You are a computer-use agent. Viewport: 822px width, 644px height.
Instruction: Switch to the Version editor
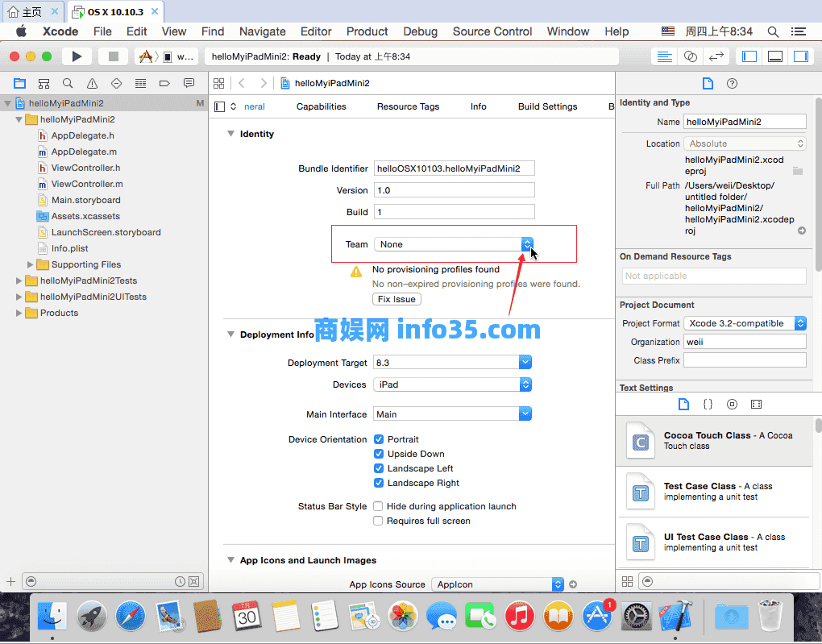tap(716, 56)
